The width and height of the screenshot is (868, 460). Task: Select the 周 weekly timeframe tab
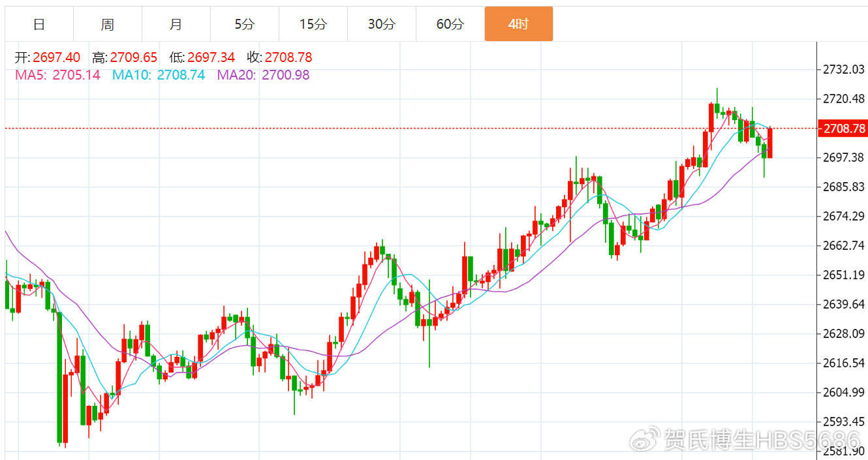108,24
